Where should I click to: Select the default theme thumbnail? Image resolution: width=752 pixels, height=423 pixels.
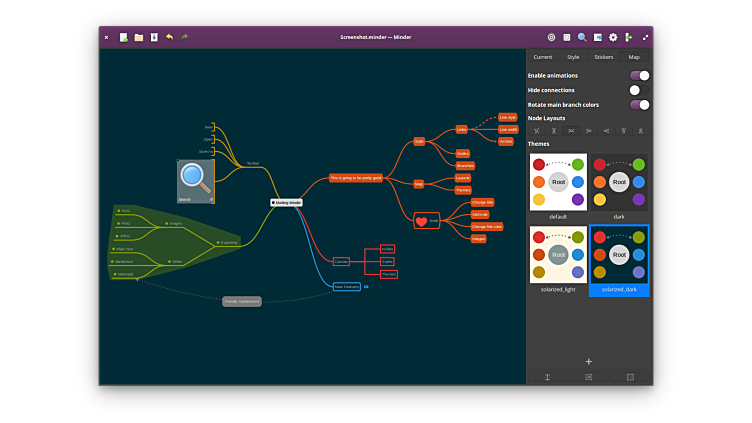(558, 182)
